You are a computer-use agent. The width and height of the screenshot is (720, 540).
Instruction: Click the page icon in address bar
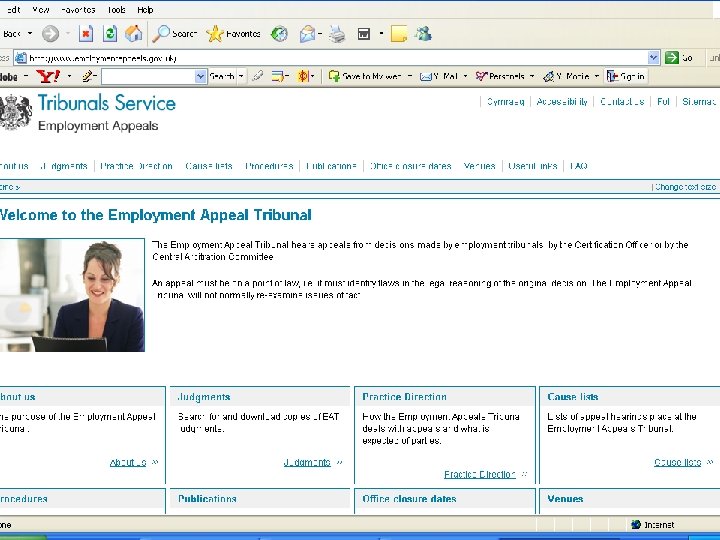pyautogui.click(x=21, y=58)
